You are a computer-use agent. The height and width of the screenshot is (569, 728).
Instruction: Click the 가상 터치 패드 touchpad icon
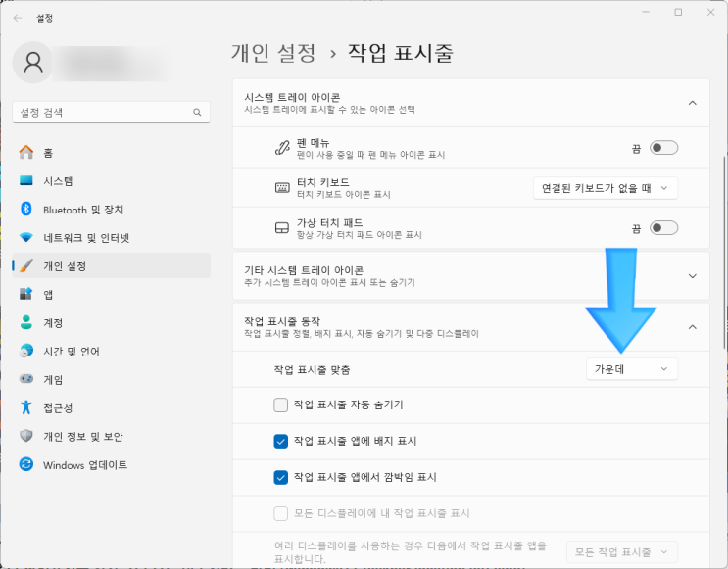(282, 228)
